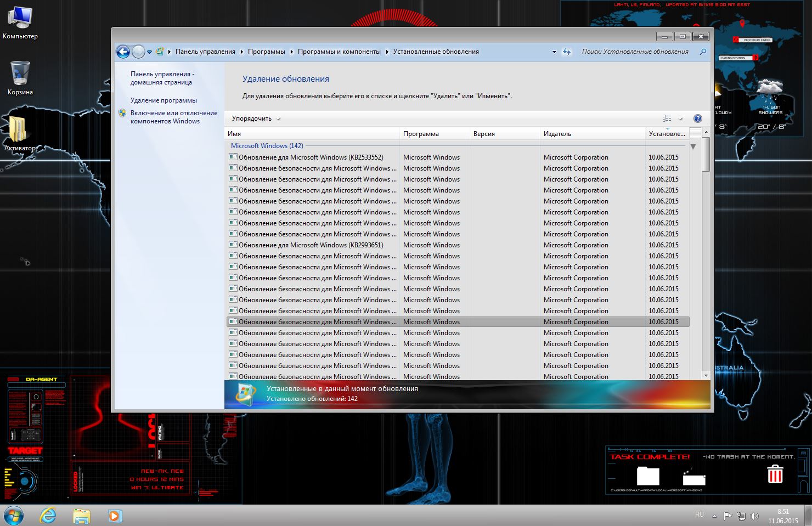Open the Удаление программы link
812x526 pixels.
(163, 100)
